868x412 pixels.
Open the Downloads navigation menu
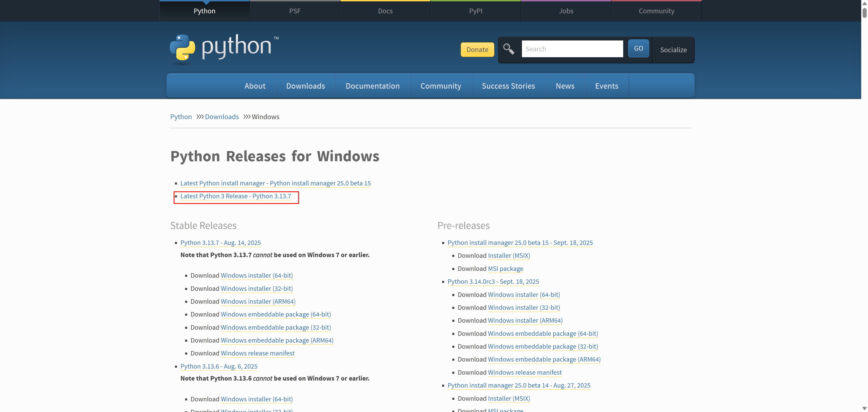click(305, 86)
